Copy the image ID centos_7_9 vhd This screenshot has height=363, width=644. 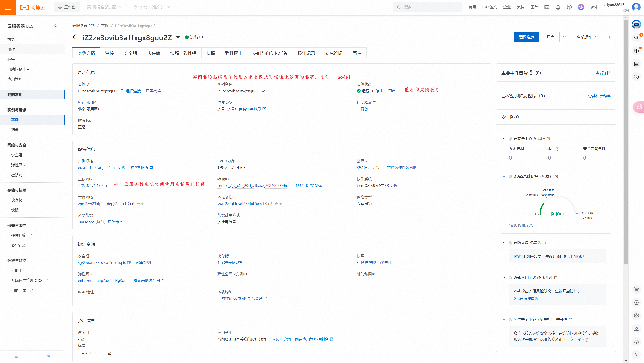[291, 185]
